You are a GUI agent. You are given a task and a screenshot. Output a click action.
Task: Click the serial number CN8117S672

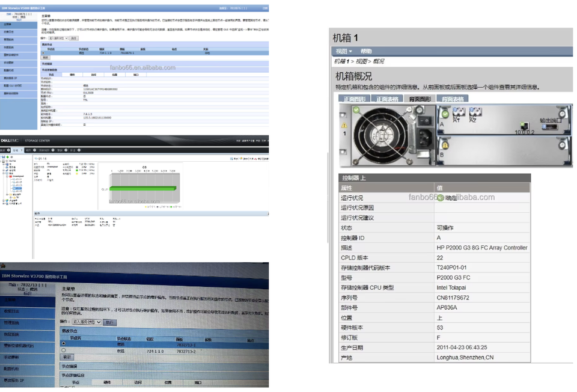pyautogui.click(x=453, y=298)
